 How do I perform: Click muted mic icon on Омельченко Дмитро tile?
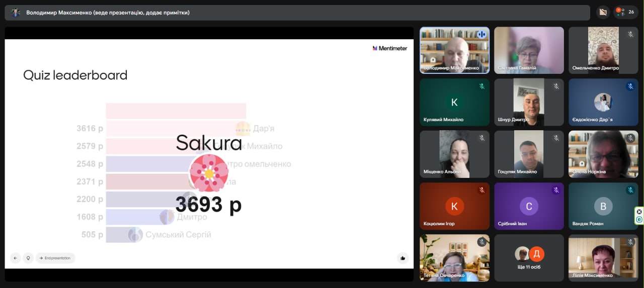click(x=630, y=35)
